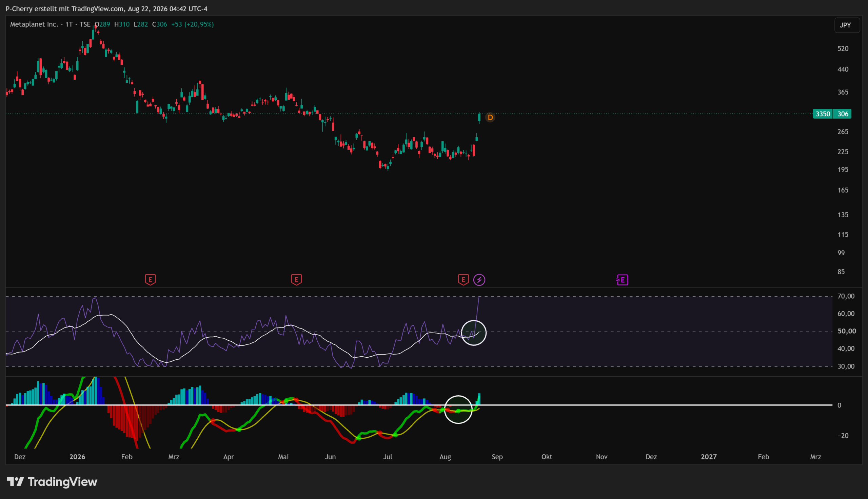Click the 365 price axis label
868x499 pixels.
(x=843, y=92)
